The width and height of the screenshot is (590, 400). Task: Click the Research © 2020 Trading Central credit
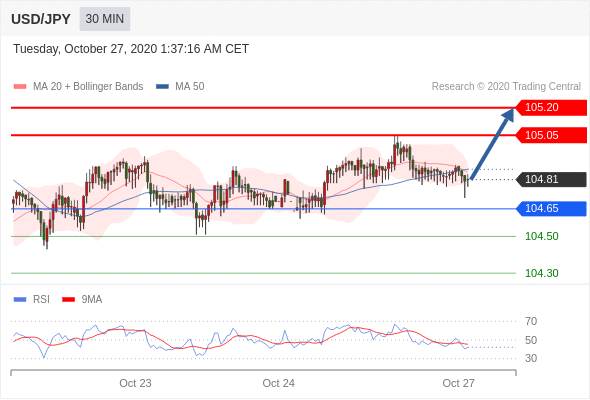506,87
